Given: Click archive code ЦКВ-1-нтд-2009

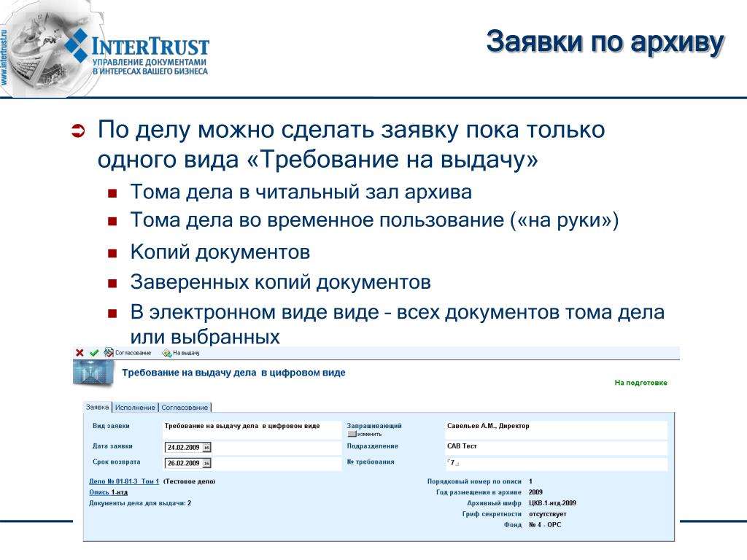Looking at the screenshot, I should (x=552, y=503).
